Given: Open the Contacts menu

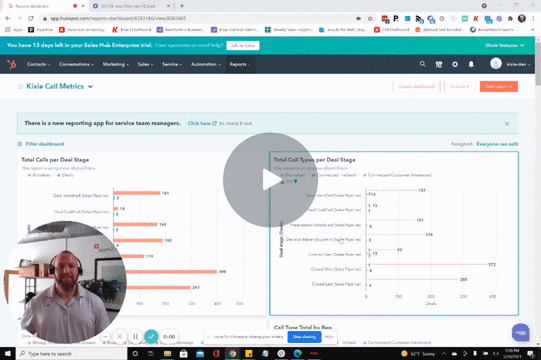Looking at the screenshot, I should (x=38, y=64).
